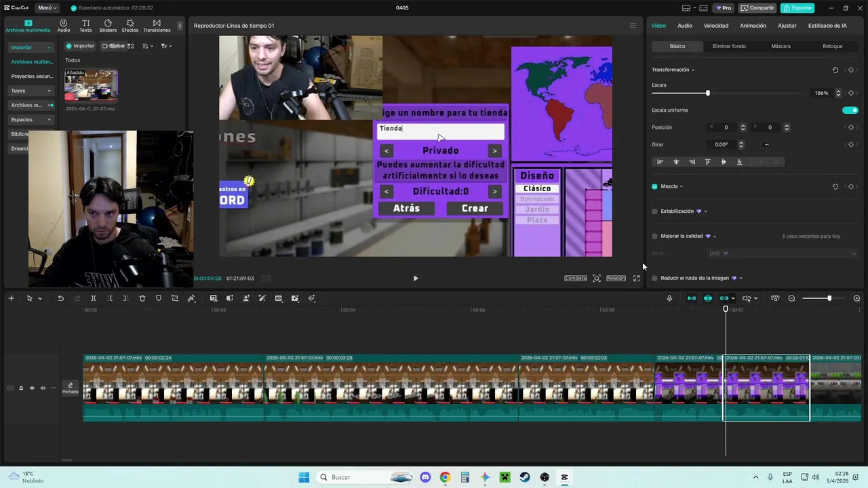
Task: Mute the main video track audio
Action: point(43,388)
